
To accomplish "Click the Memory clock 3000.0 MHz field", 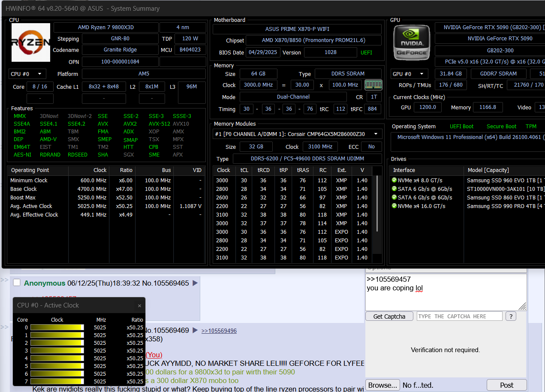I will click(x=259, y=85).
